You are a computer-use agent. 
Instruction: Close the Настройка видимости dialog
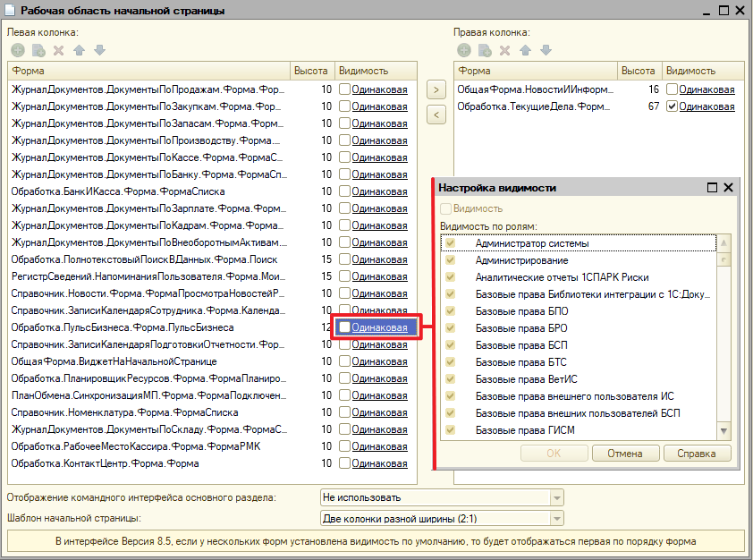(729, 187)
